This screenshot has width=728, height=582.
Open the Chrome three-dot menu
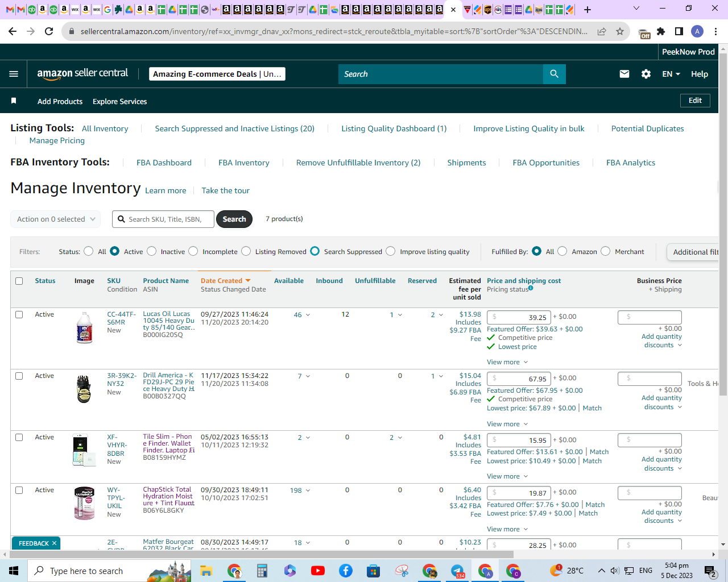pyautogui.click(x=716, y=31)
